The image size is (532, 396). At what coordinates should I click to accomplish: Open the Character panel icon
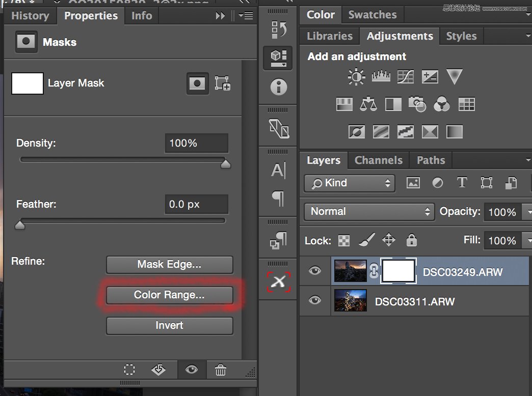tap(278, 170)
